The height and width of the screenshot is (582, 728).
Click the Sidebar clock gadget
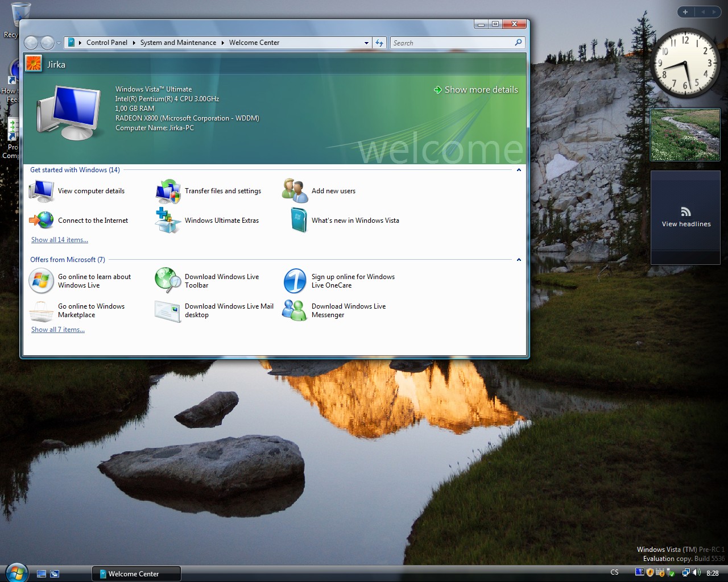coord(685,63)
